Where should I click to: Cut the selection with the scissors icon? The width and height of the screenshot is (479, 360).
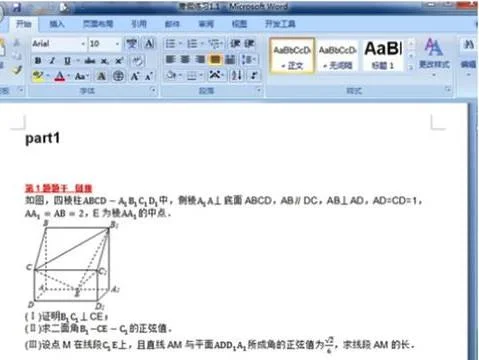click(16, 43)
